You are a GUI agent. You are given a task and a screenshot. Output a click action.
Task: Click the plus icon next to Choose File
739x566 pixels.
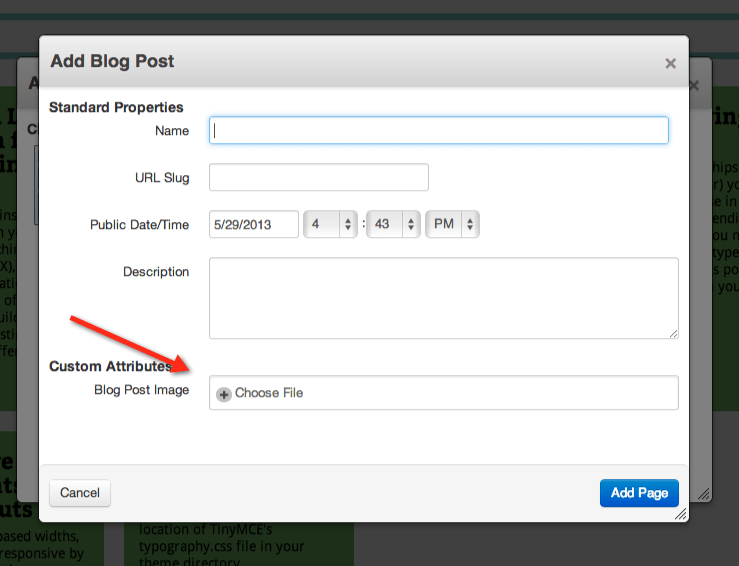pos(223,394)
